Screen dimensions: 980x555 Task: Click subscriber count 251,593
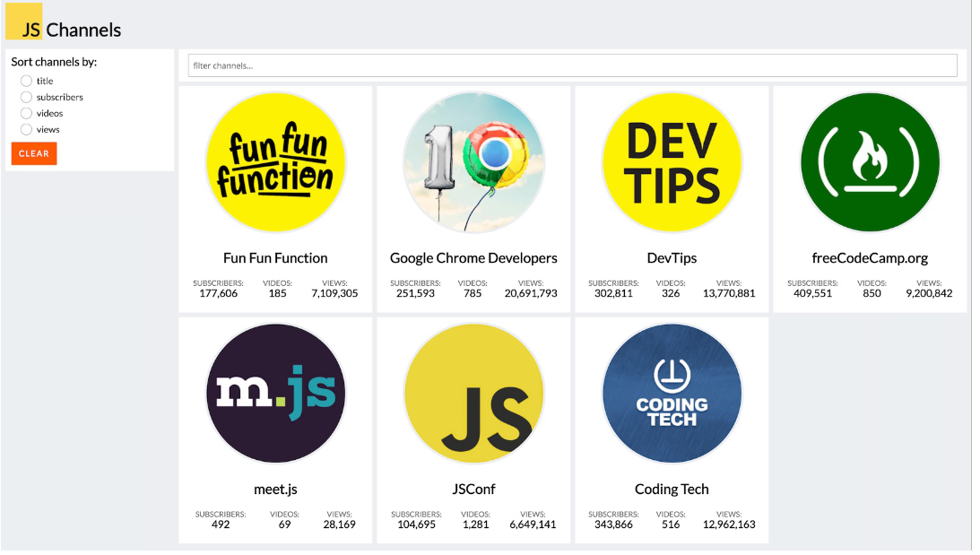click(416, 293)
